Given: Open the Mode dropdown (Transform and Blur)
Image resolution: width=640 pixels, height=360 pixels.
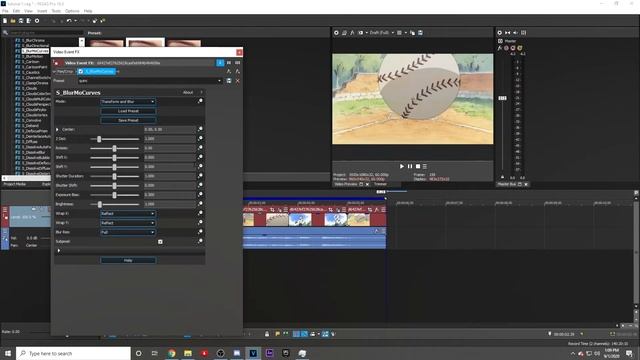Looking at the screenshot, I should coord(128,101).
